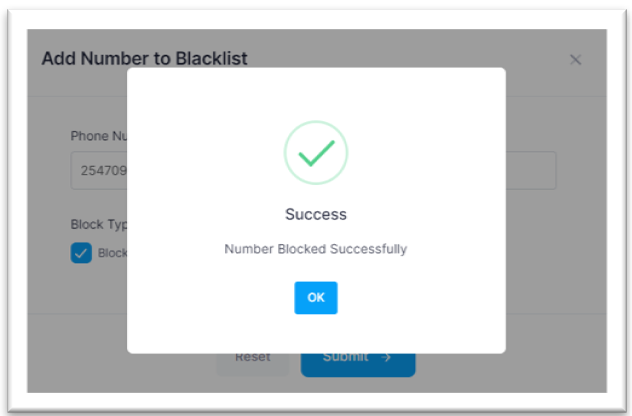Screen dimensions: 632x416
Task: Click the green success checkmark icon
Action: pyautogui.click(x=316, y=153)
